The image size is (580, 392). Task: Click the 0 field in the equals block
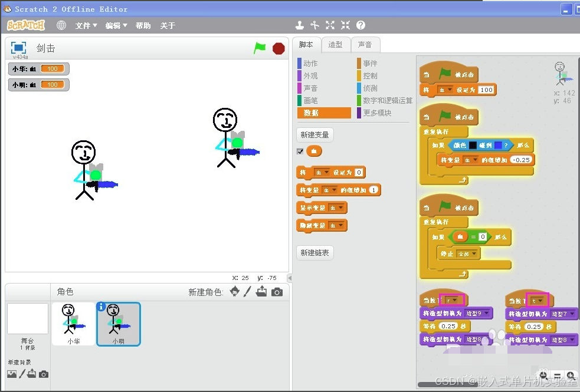(482, 237)
